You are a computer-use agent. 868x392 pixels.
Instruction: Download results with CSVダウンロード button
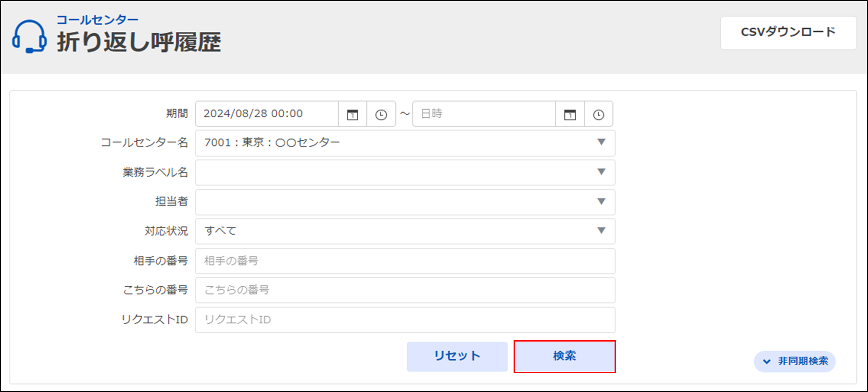(788, 33)
